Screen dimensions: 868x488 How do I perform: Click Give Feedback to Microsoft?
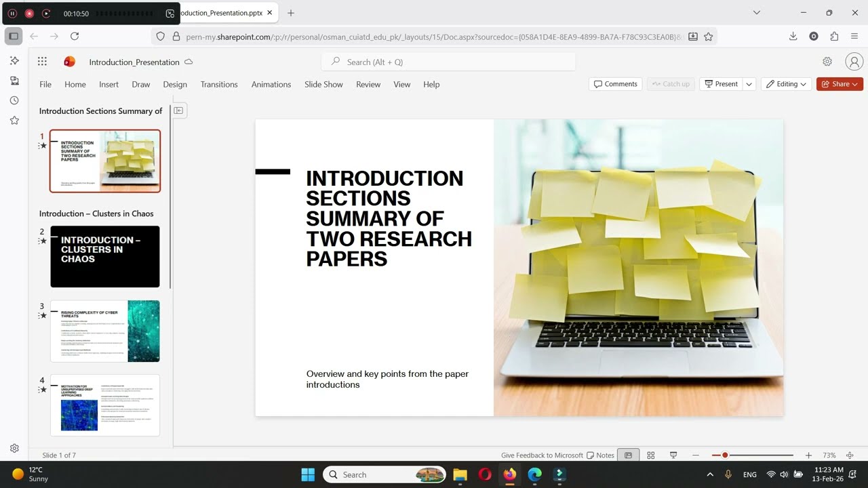[542, 455]
